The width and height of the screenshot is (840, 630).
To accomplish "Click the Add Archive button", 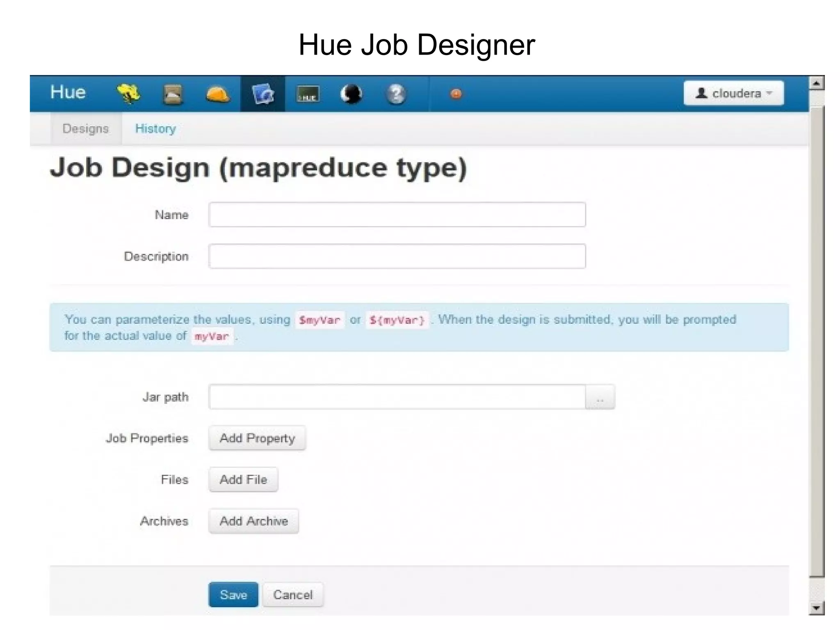I will (x=253, y=521).
